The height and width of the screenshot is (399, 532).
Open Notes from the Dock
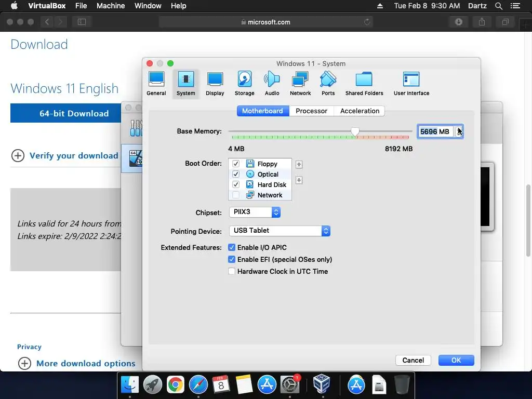point(244,384)
